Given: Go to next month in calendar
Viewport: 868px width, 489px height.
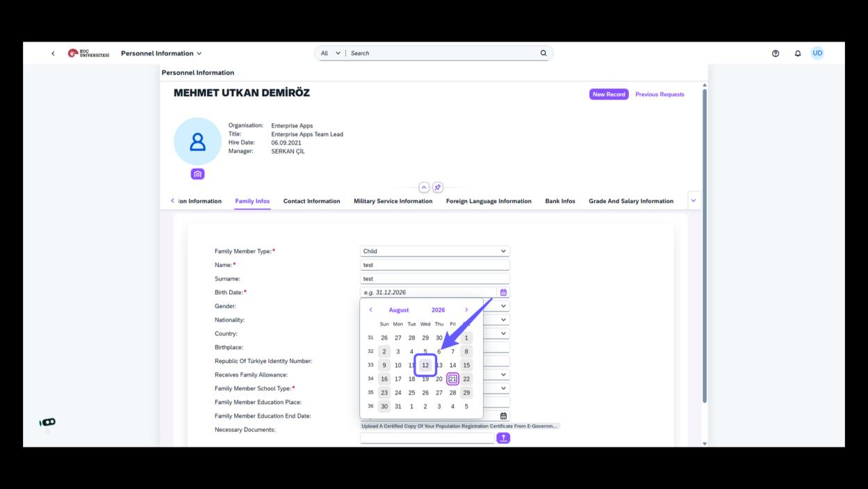Looking at the screenshot, I should pyautogui.click(x=466, y=310).
